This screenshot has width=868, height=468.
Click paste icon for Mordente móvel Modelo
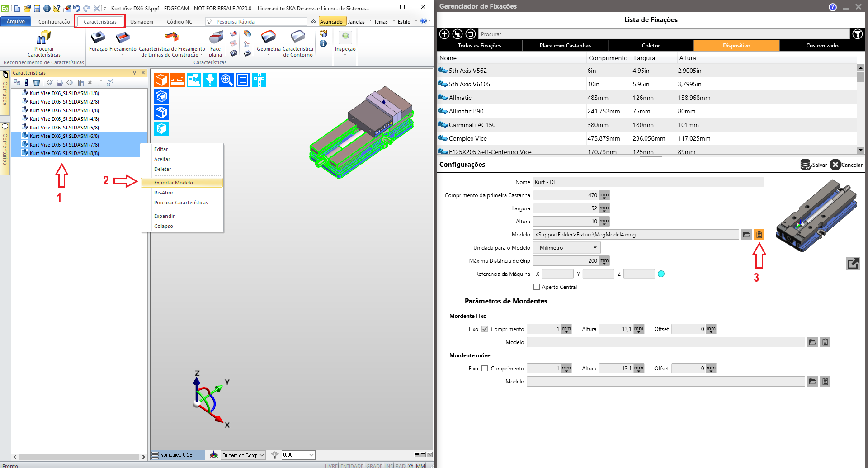(x=825, y=382)
